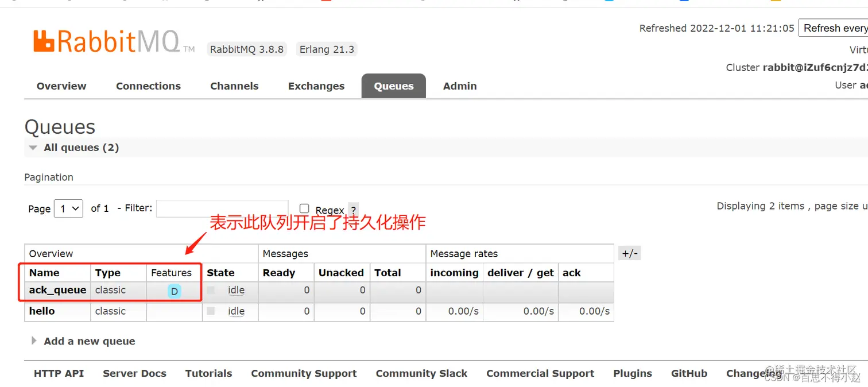Sort by the State column header
This screenshot has height=387, width=868.
[x=220, y=273]
